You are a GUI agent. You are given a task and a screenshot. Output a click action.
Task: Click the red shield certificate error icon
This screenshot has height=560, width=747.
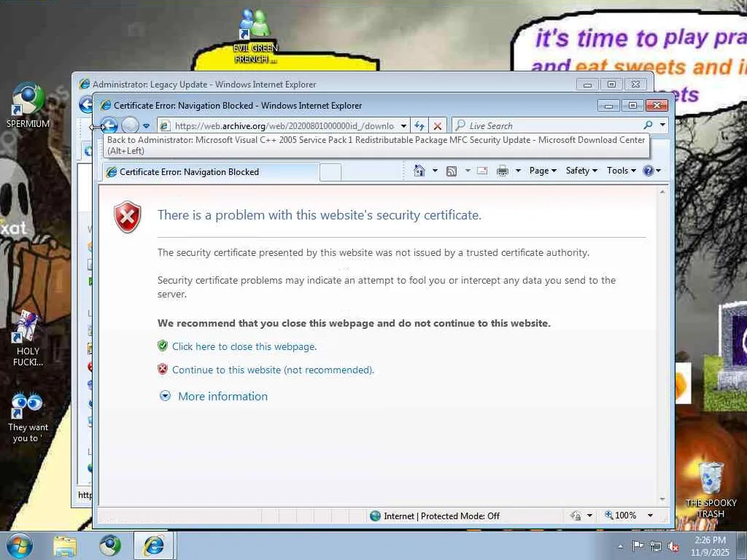tap(128, 217)
